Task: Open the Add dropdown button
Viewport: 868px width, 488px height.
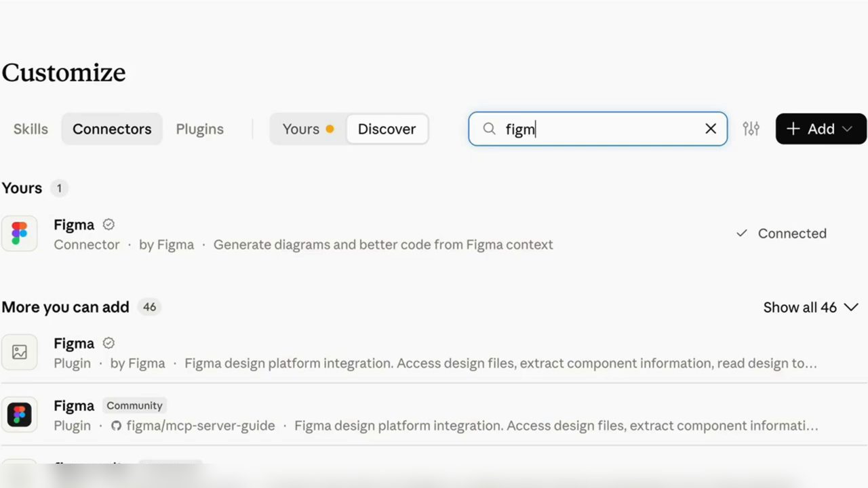Action: pos(821,129)
